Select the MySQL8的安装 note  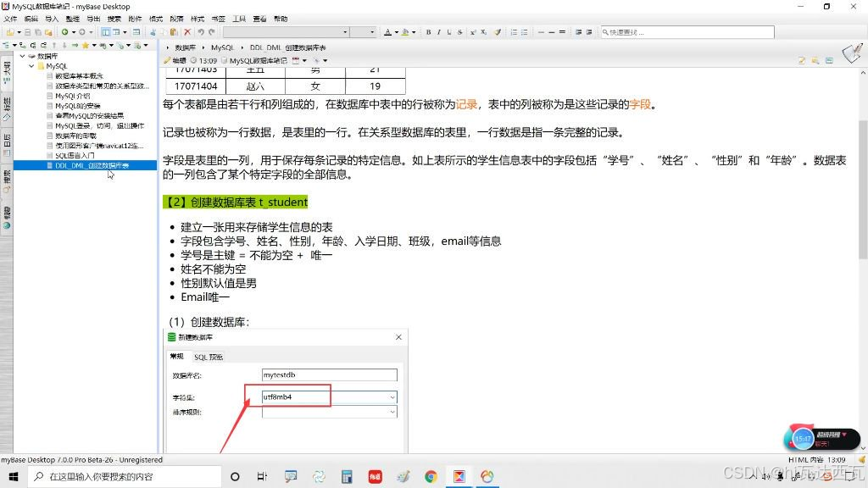click(x=78, y=106)
